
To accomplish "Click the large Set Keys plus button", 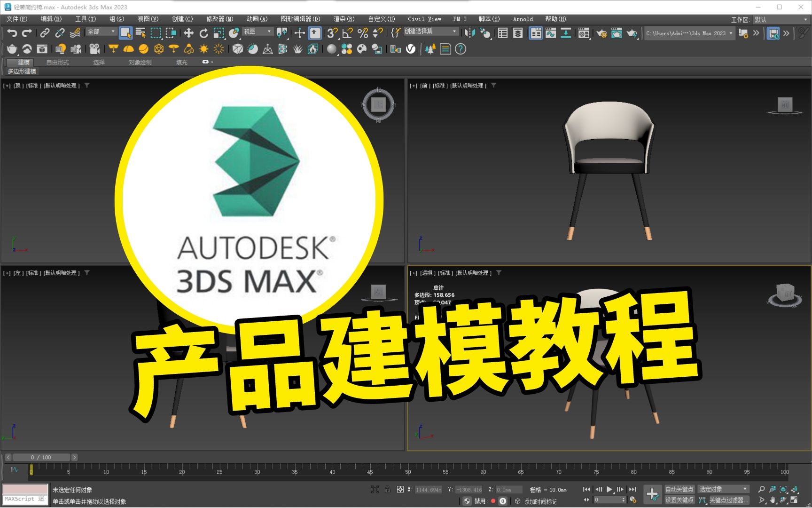I will (652, 494).
